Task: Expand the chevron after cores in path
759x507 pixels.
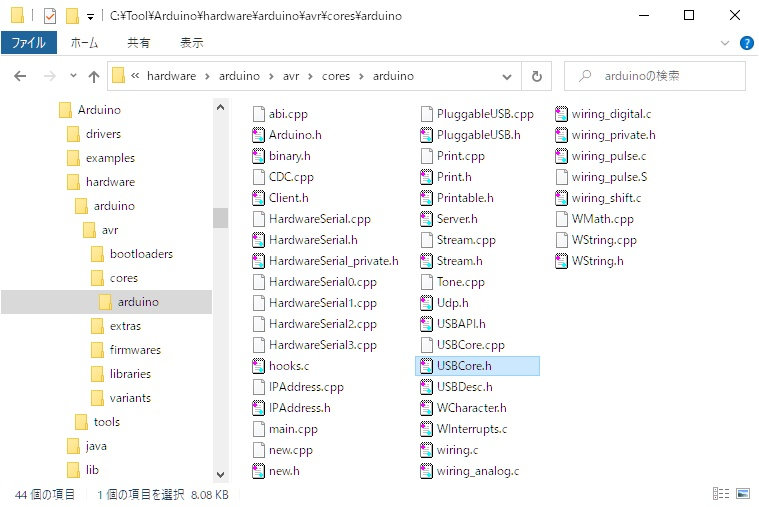Action: click(361, 76)
